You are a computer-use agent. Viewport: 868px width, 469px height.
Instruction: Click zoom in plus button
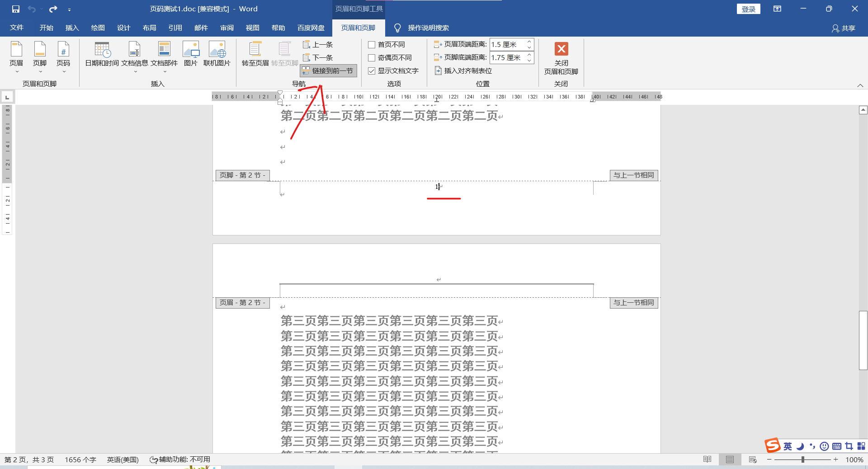tap(836, 460)
